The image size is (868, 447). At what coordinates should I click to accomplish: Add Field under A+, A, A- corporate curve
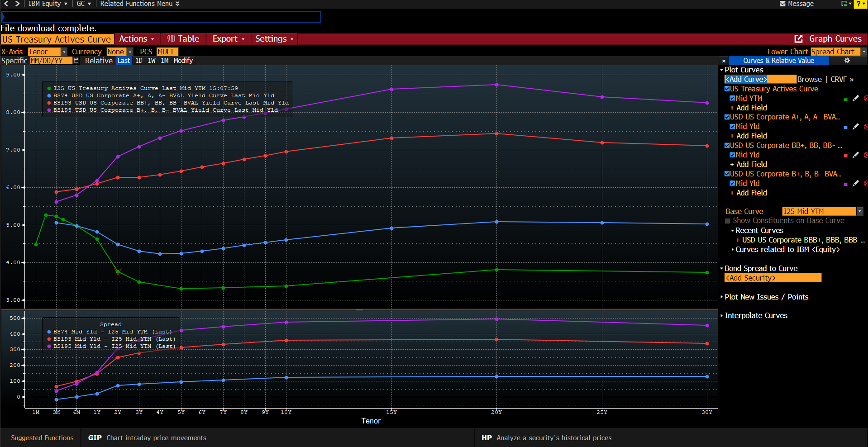[749, 136]
